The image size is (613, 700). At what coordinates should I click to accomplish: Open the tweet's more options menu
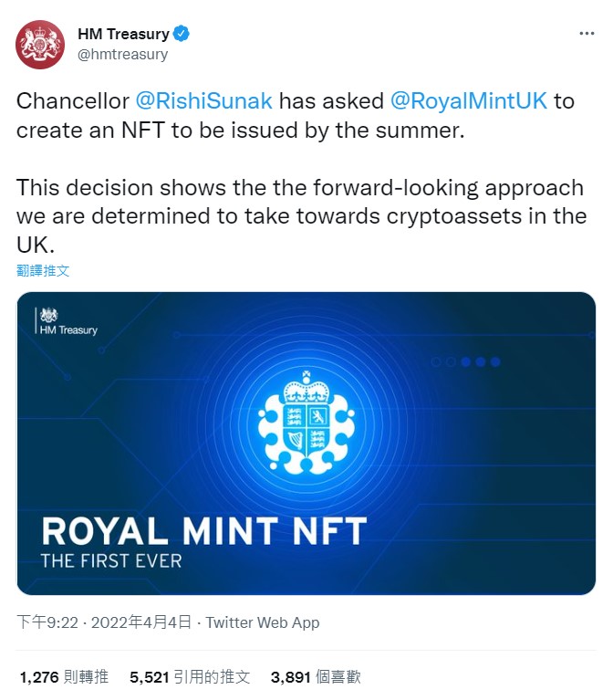coord(587,34)
